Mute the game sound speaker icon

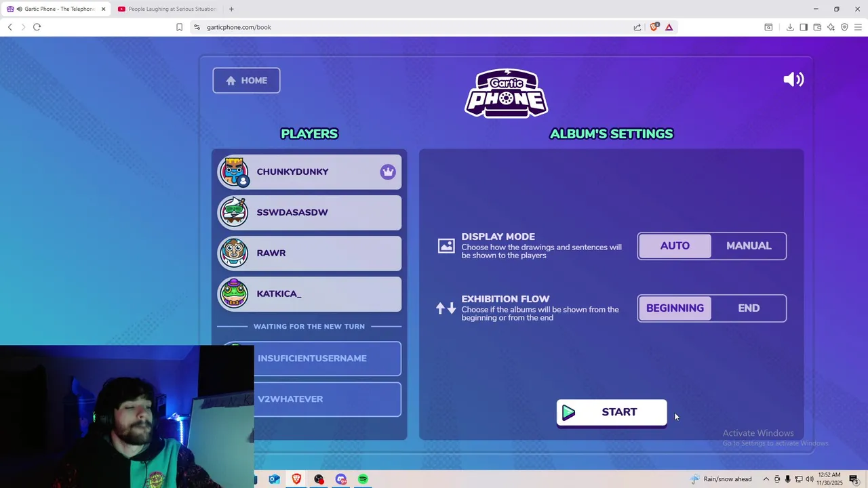793,79
